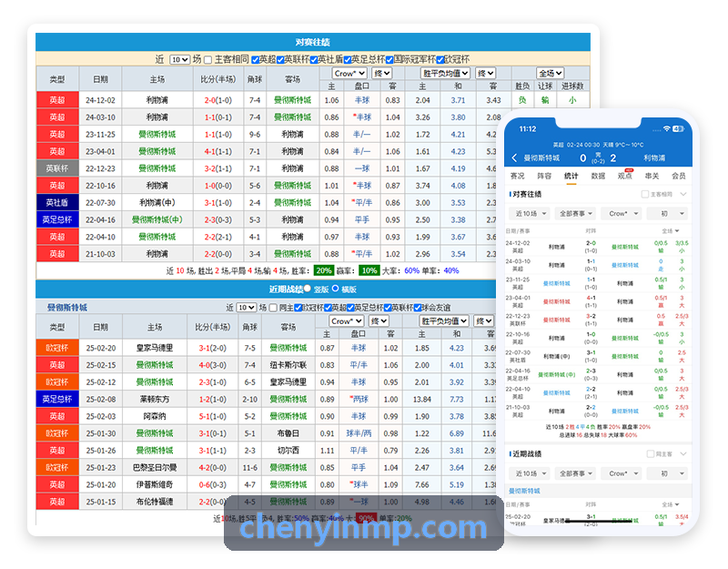
Task: Open the 全场 dropdown in the desktop table
Action: pyautogui.click(x=551, y=74)
